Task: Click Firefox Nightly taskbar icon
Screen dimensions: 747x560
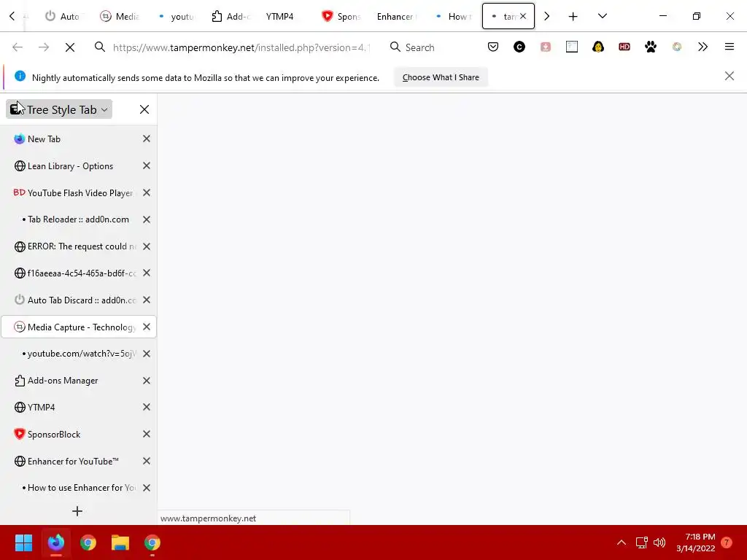Action: click(55, 542)
